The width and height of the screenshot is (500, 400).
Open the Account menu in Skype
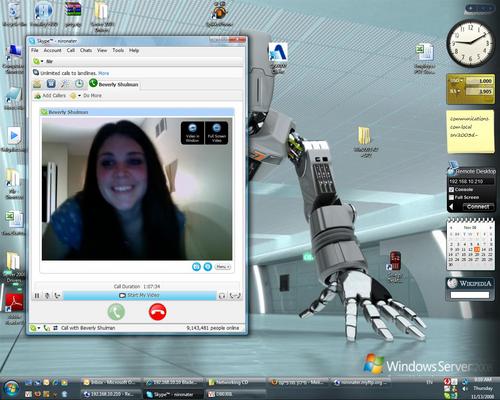point(52,50)
